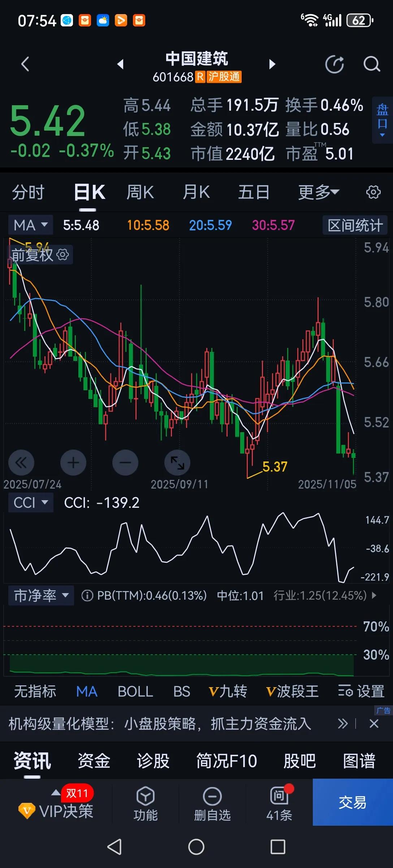Tap the CCI indicator chart
393x868 pixels.
click(x=181, y=548)
